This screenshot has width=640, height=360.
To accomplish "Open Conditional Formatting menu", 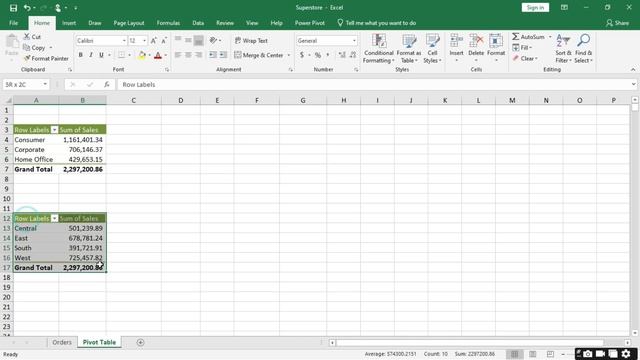I will tap(379, 49).
